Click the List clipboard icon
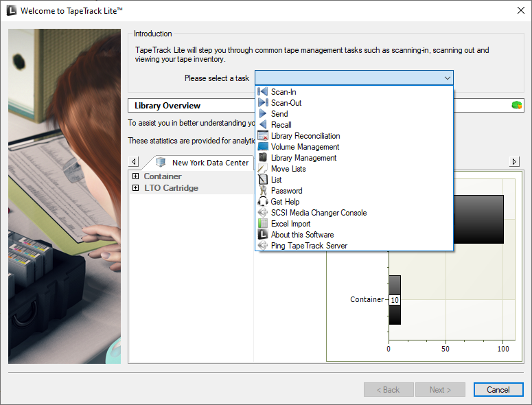The width and height of the screenshot is (532, 405). click(263, 179)
